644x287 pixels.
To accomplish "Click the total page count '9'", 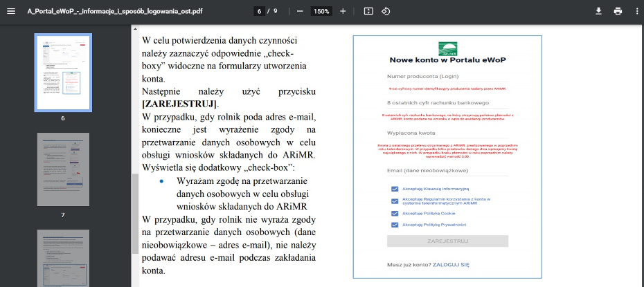I will click(x=275, y=12).
